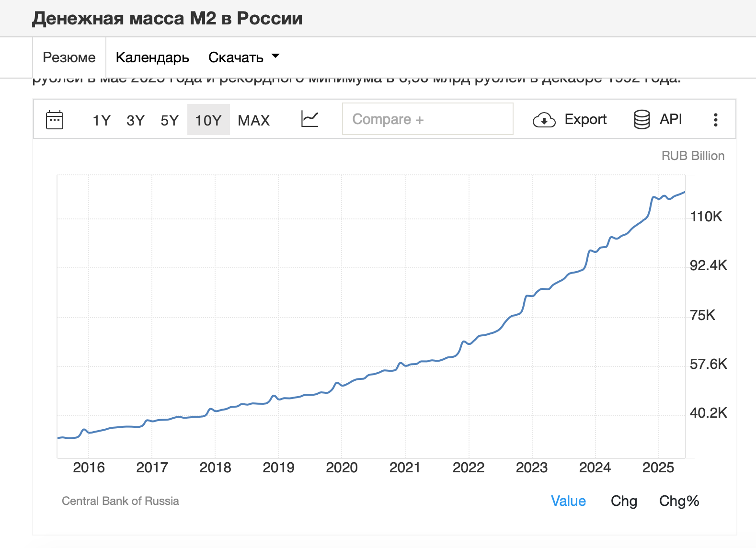Click the API button label
Screen dimensions: 756x548
coord(671,119)
